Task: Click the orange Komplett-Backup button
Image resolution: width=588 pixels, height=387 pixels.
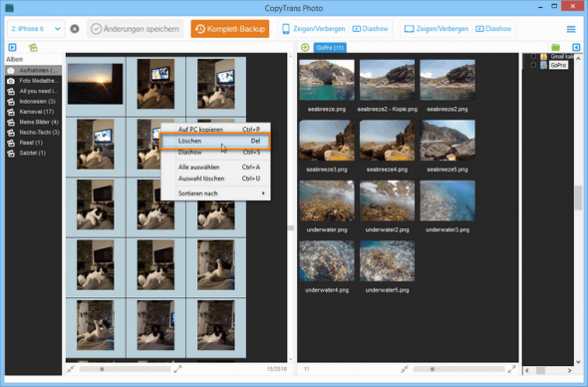Action: tap(230, 29)
